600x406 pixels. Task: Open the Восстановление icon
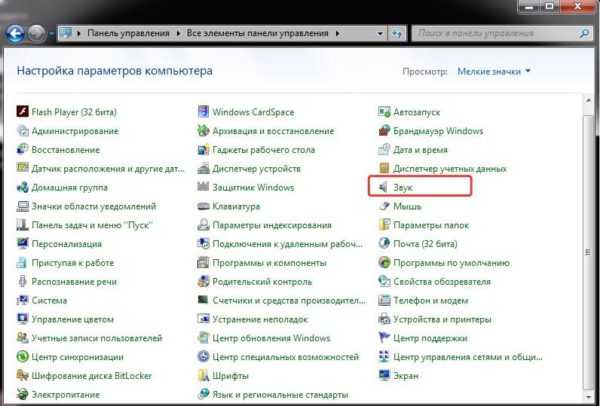click(23, 150)
